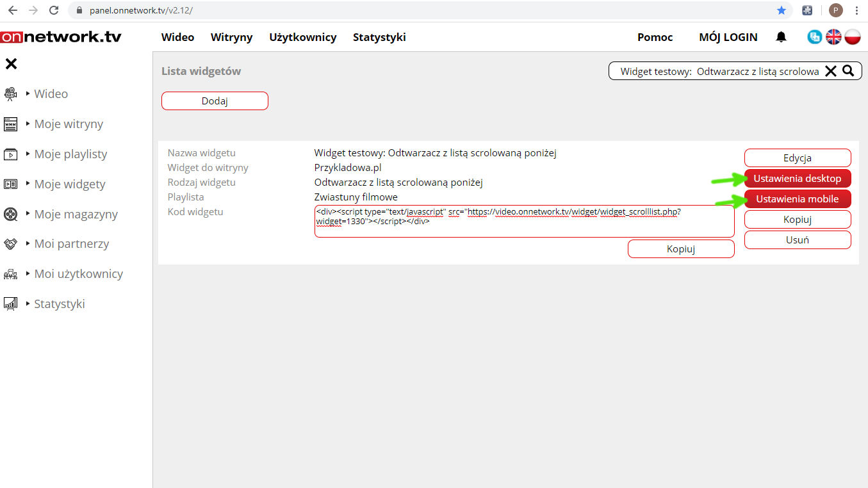Click the Statystyki chart icon in sidebar
868x488 pixels.
coord(10,304)
